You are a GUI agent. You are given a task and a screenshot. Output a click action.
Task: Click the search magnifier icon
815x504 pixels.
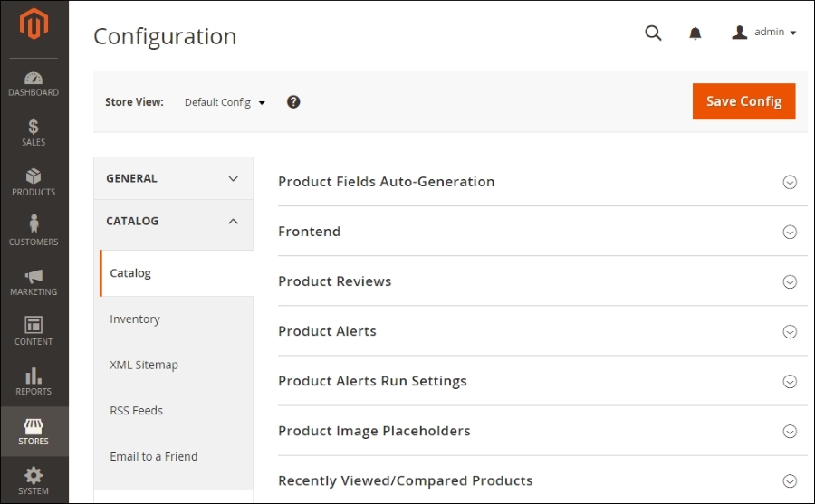(x=653, y=33)
